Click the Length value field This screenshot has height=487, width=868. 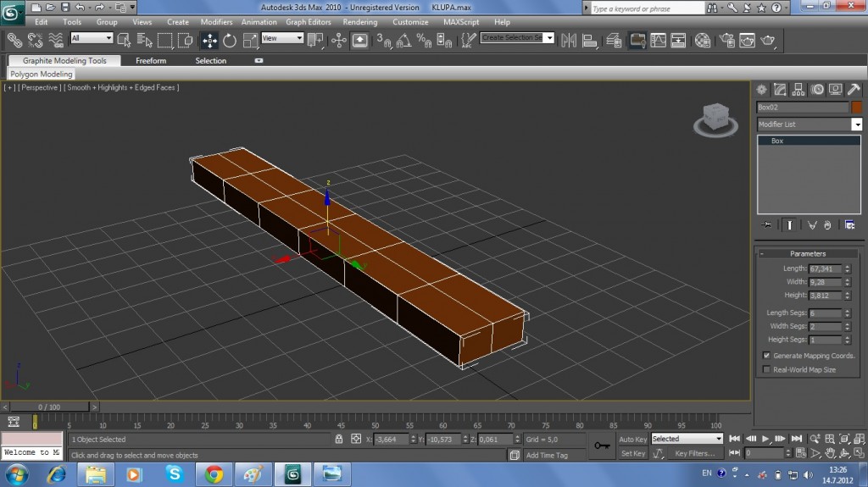pos(826,268)
